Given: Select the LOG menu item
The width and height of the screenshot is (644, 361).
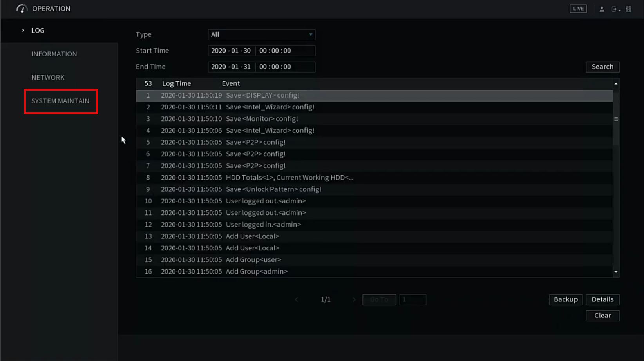Looking at the screenshot, I should pos(38,31).
